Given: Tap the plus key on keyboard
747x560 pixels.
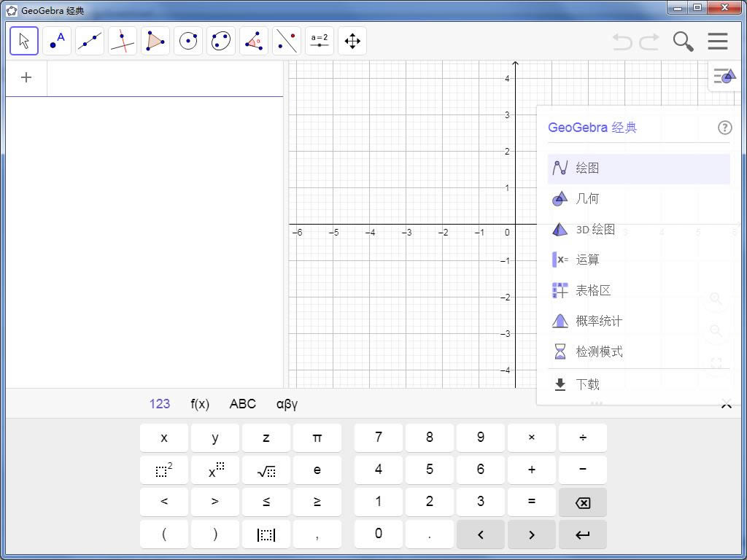Looking at the screenshot, I should pos(532,470).
